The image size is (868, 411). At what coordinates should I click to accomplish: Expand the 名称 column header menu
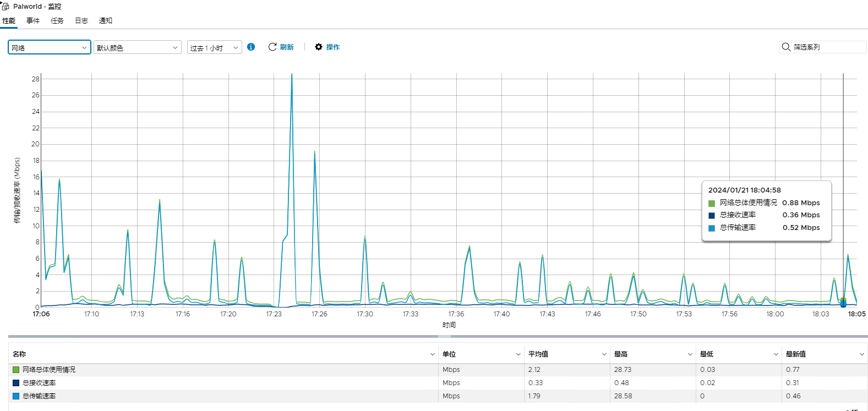pyautogui.click(x=433, y=354)
